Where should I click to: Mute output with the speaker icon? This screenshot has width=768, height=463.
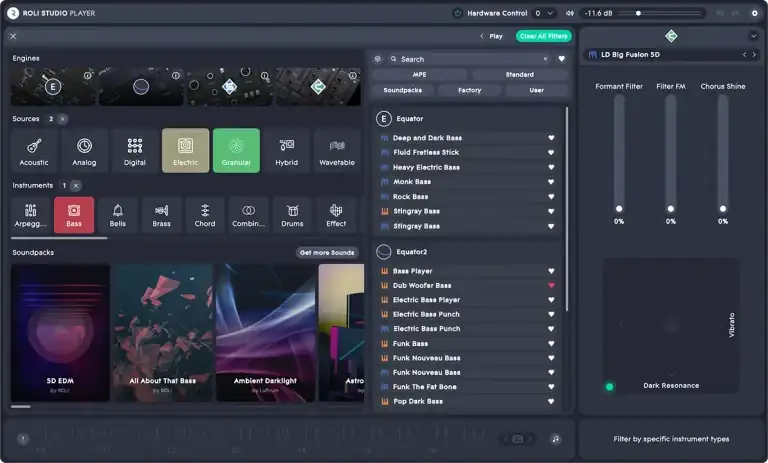pos(570,13)
